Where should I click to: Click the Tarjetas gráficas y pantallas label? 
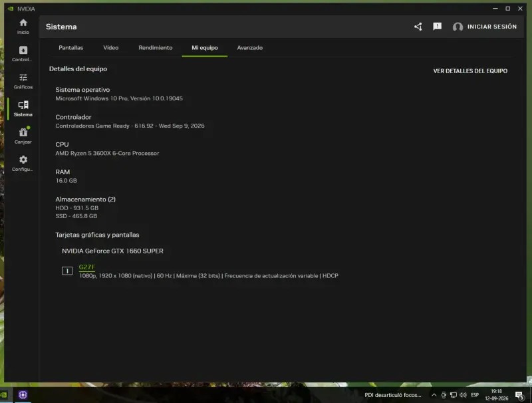pos(97,235)
